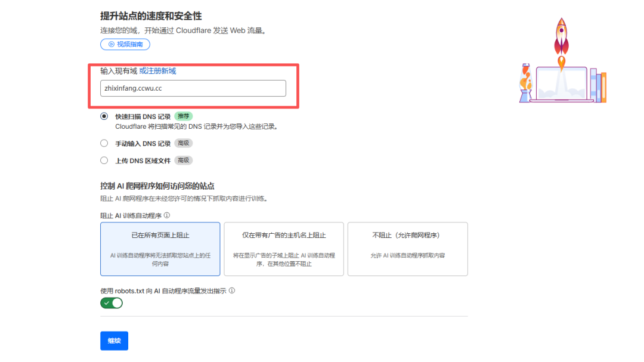Click the 控制 AI 爬网程序如何访问您的站点 heading
This screenshot has width=644, height=362.
point(157,186)
